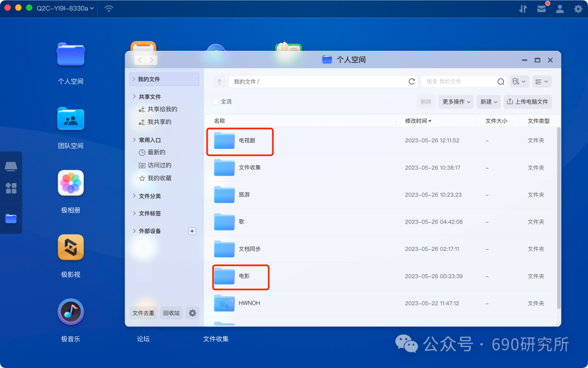This screenshot has height=368, width=588.
Task: Select the 电视剧 folder icon
Action: tap(224, 141)
